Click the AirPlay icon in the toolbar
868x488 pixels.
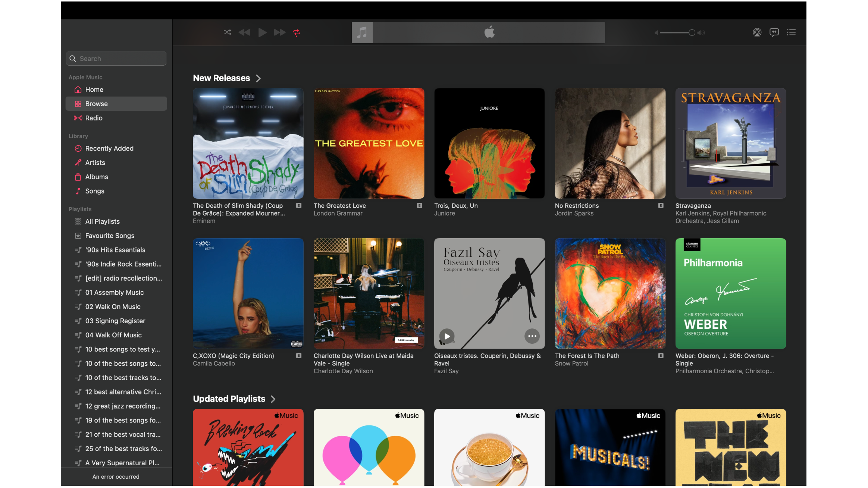pyautogui.click(x=757, y=32)
